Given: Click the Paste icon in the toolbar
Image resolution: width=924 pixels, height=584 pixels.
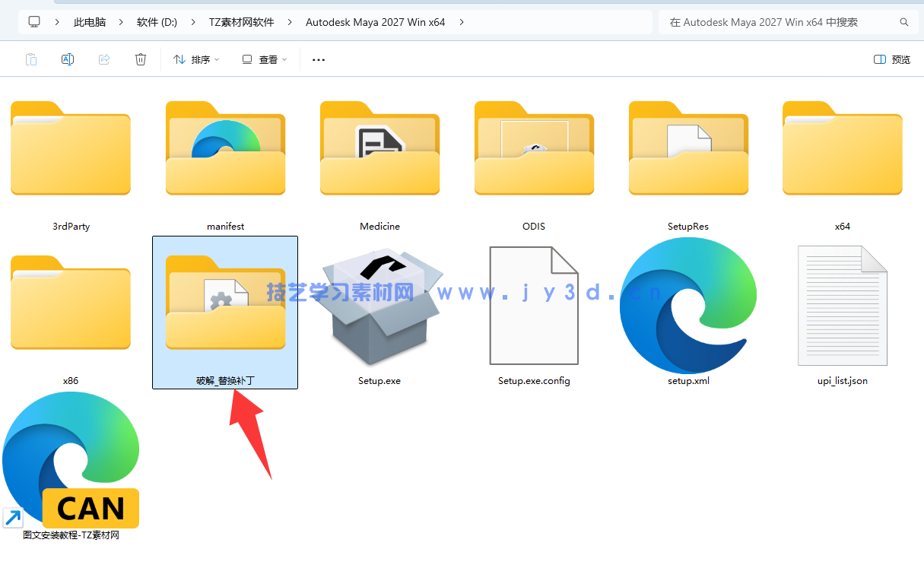Looking at the screenshot, I should [x=30, y=59].
